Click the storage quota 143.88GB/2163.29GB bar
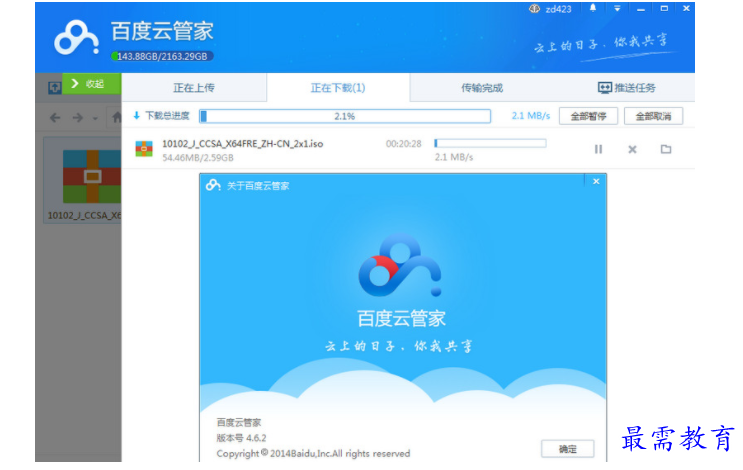 tap(162, 56)
